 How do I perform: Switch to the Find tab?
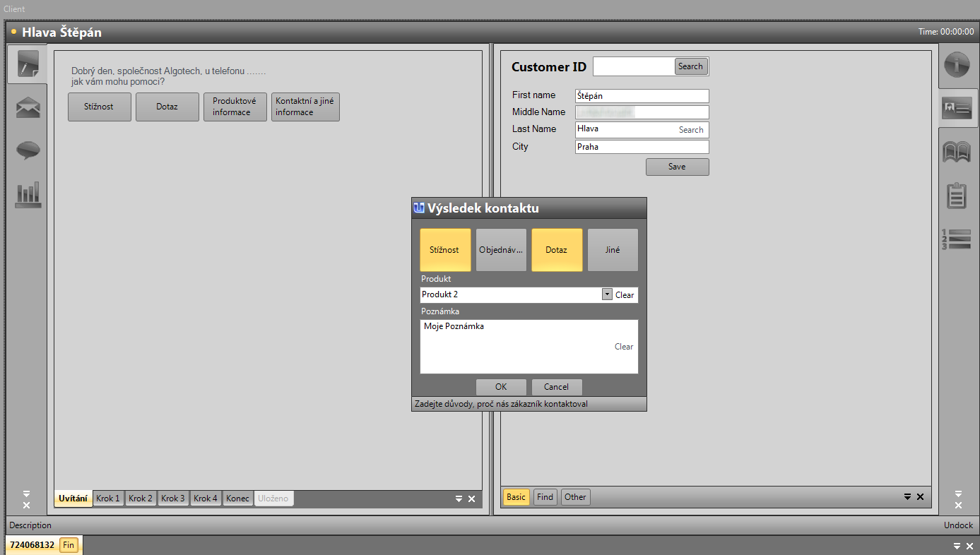pos(545,497)
